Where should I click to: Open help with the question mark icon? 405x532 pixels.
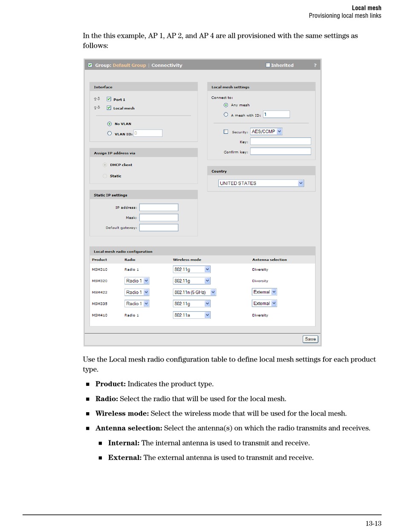pyautogui.click(x=315, y=65)
